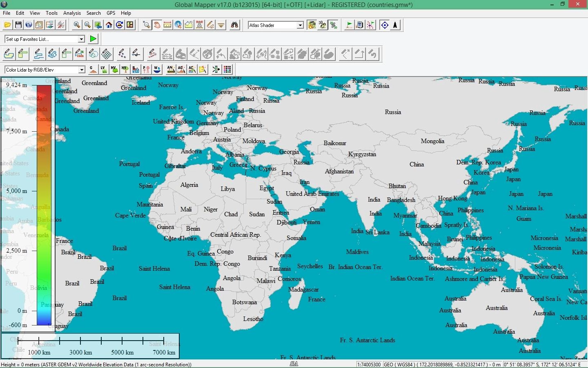
Task: Click the ASTER GDEM height status text
Action: [96, 364]
